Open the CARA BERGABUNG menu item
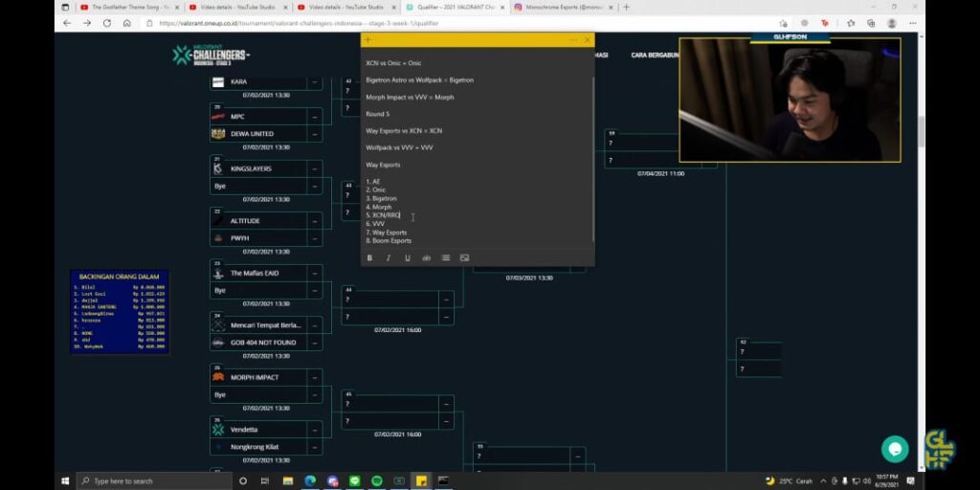This screenshot has height=490, width=980. coord(655,55)
